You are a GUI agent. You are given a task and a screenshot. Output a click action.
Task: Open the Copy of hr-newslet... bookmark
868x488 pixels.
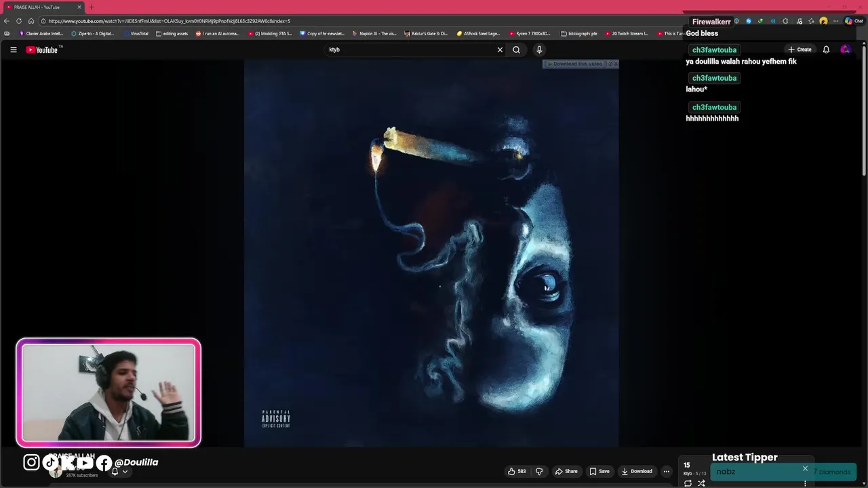pos(322,33)
